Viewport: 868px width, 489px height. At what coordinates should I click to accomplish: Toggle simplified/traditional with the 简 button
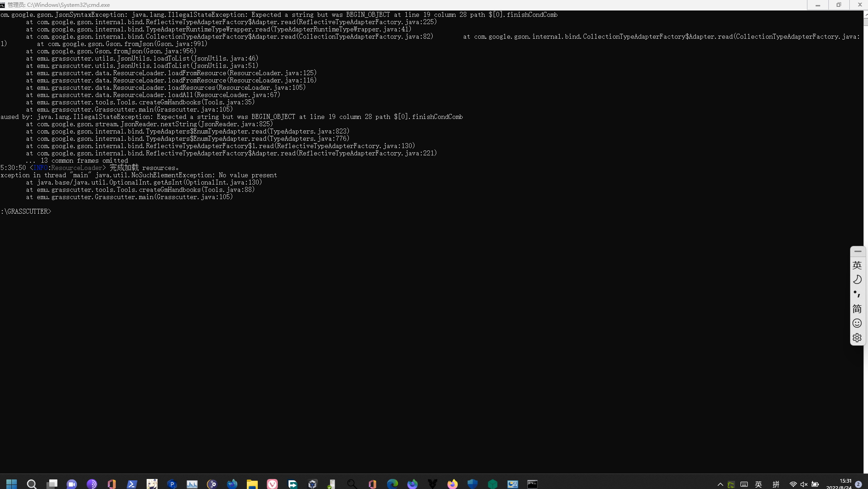(x=858, y=309)
